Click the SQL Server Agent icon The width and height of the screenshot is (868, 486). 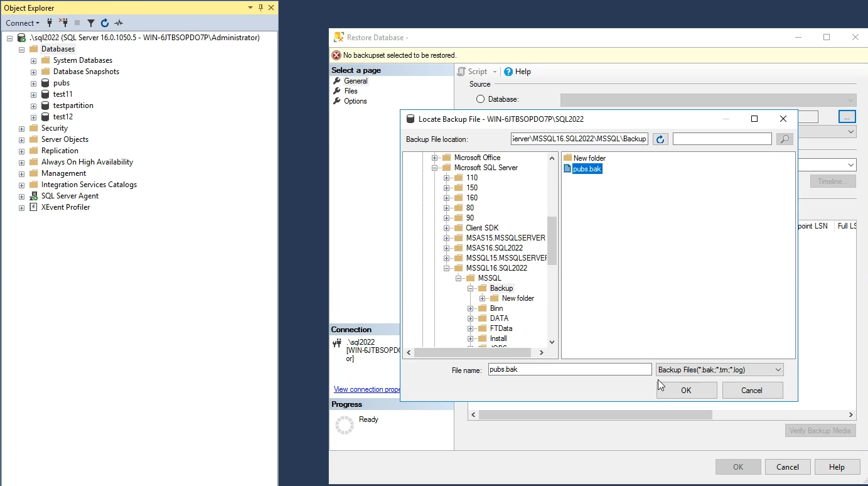(x=33, y=196)
